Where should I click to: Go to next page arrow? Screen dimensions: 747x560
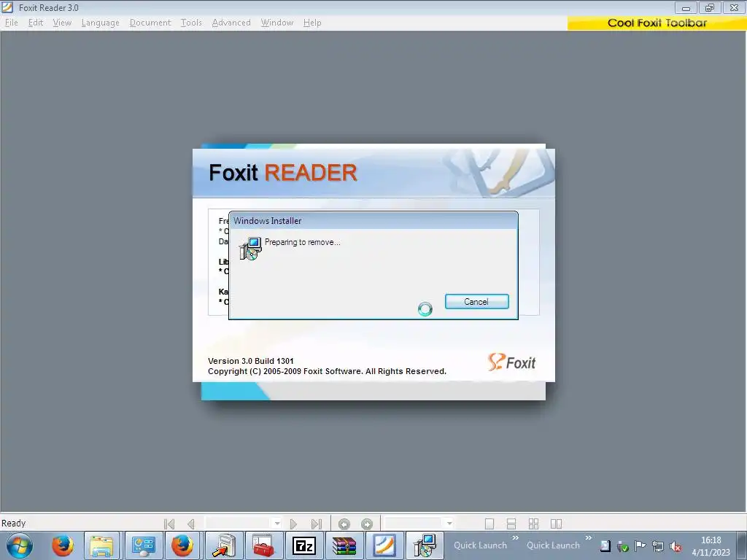pos(293,524)
